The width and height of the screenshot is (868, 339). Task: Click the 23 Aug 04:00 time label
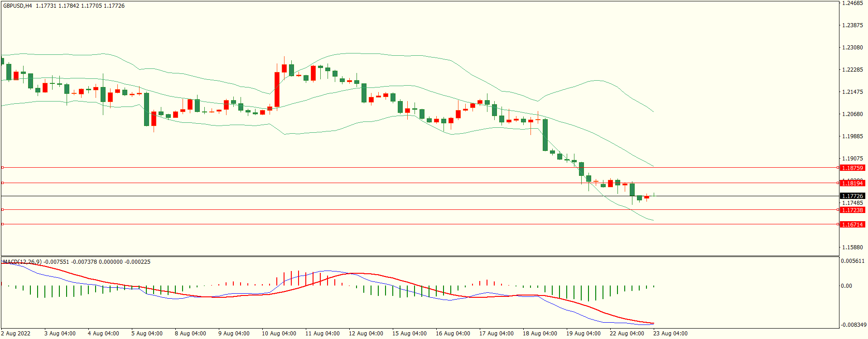(670, 334)
